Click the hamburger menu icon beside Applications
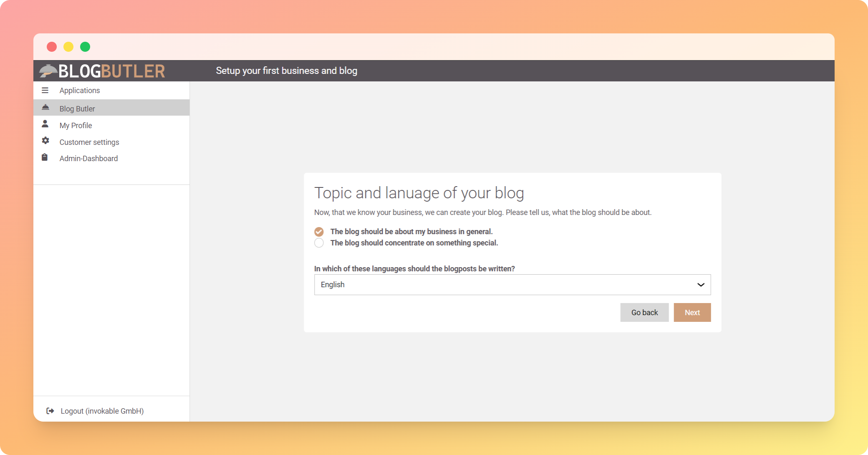The width and height of the screenshot is (868, 455). pyautogui.click(x=45, y=90)
